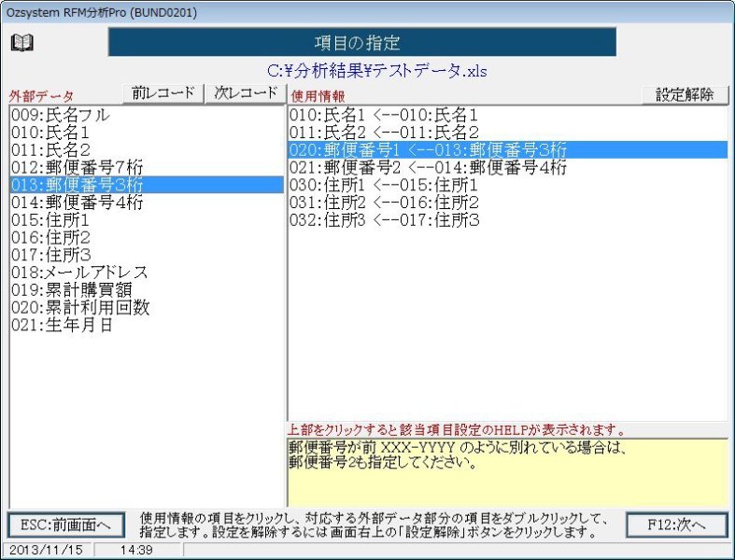Click the yellow help text box
Screen dimensions: 735x560
(508, 472)
